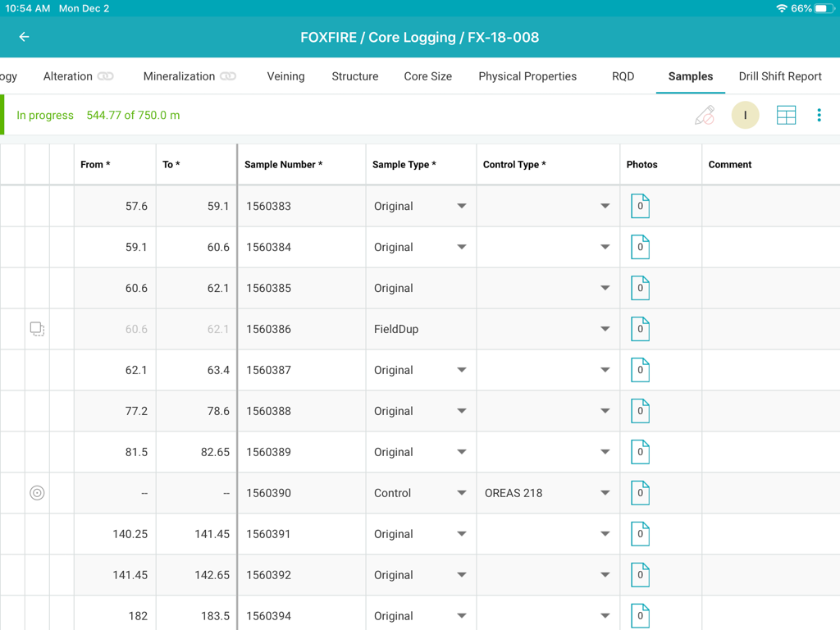Click the target icon on the Control sample row

point(37,492)
